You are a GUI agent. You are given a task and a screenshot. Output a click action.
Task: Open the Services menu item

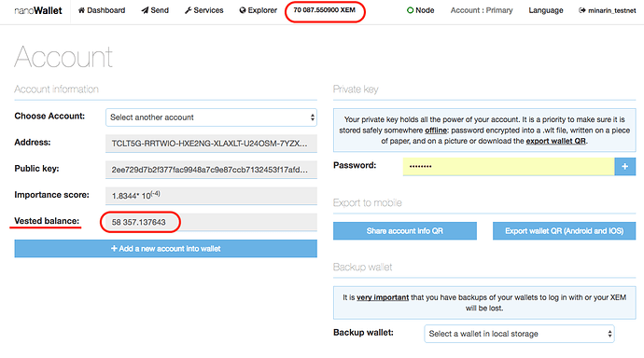tap(203, 10)
